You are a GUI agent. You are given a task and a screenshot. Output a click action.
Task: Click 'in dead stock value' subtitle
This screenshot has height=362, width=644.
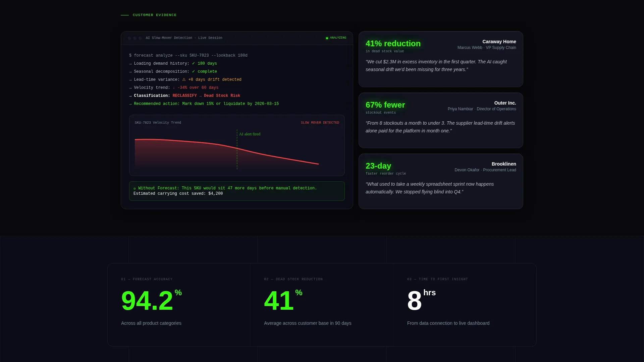click(385, 51)
